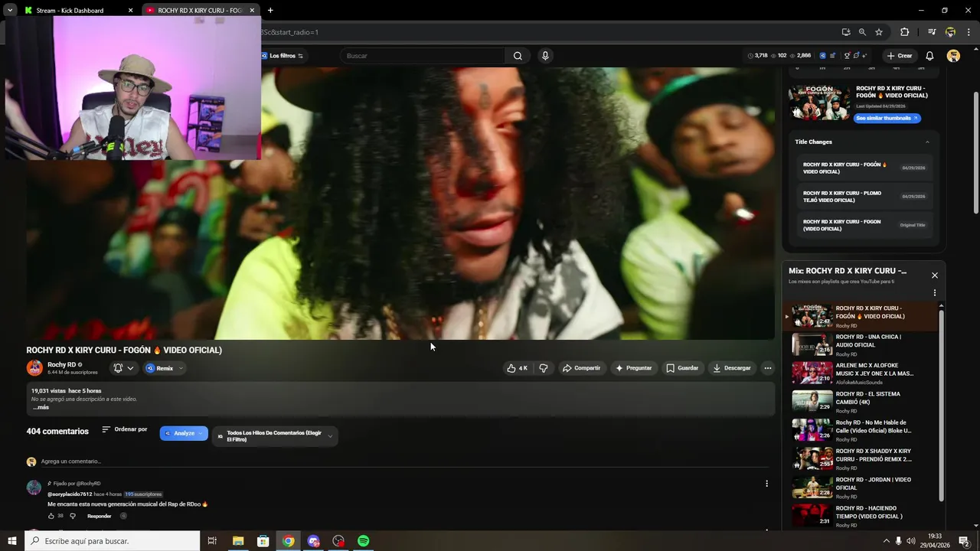This screenshot has width=980, height=551.
Task: Click the Compartir share button
Action: (x=582, y=368)
